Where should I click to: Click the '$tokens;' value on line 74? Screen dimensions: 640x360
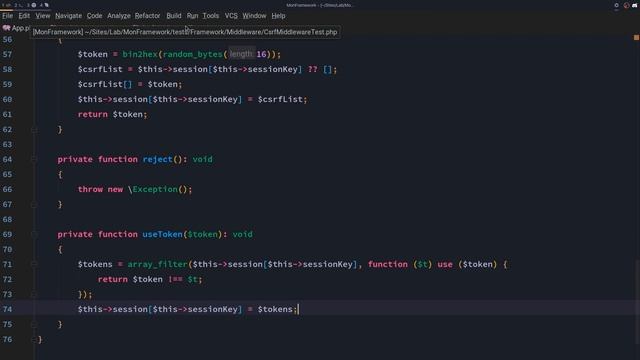277,309
